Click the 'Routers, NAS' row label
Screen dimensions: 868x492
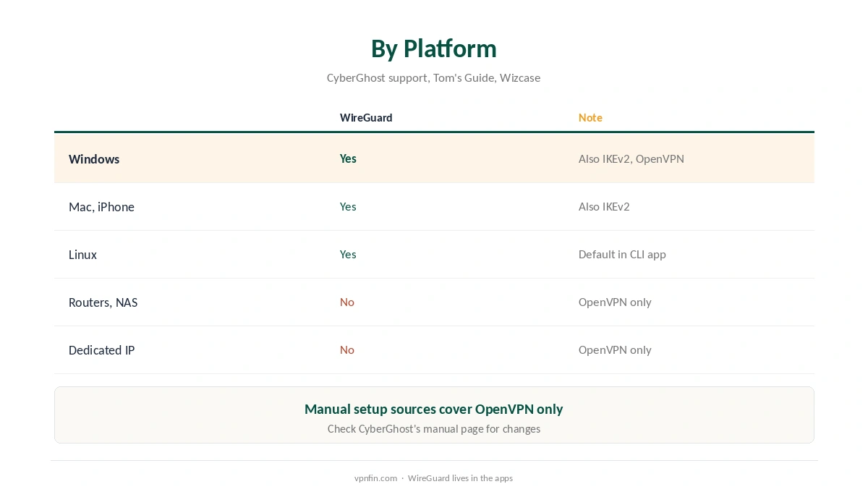coord(103,302)
